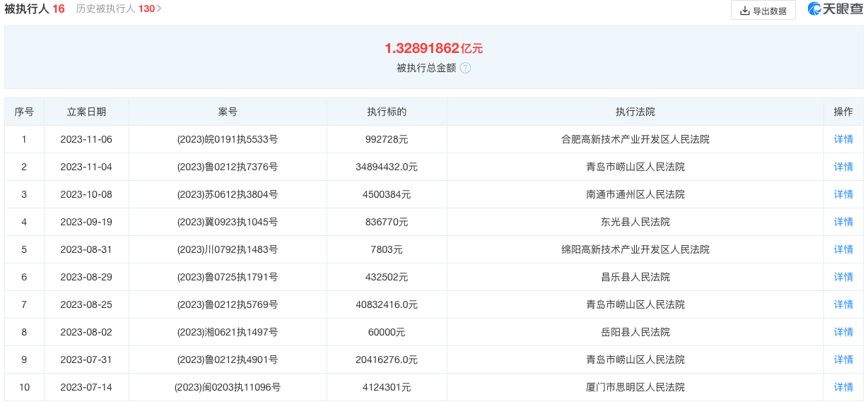Image resolution: width=868 pixels, height=404 pixels.
Task: Click the 执行标的 column header
Action: pos(387,112)
